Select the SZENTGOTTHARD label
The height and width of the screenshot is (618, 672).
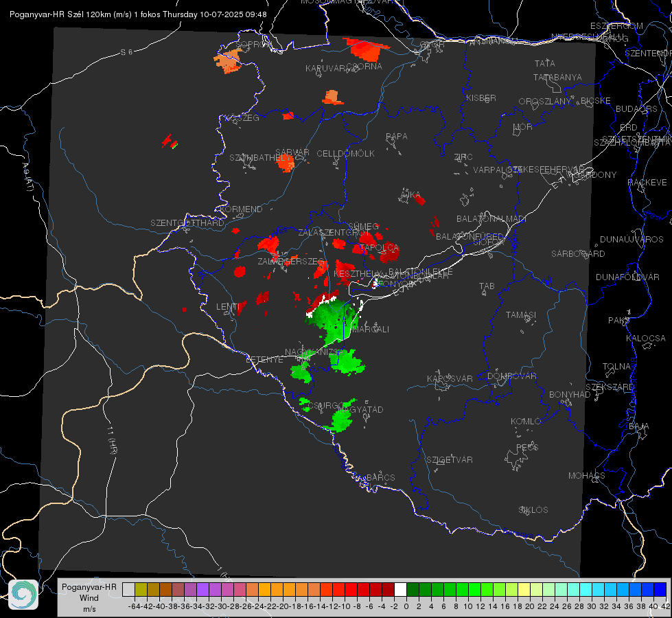click(x=187, y=223)
